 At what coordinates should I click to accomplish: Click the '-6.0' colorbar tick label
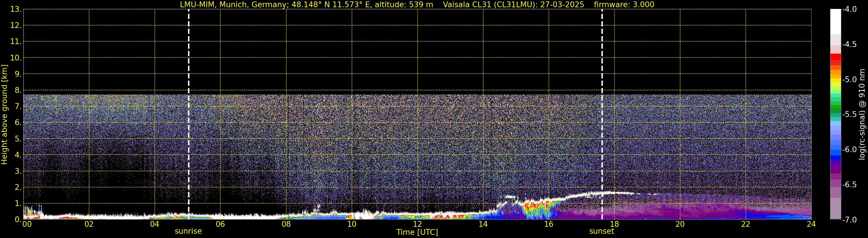pyautogui.click(x=849, y=149)
